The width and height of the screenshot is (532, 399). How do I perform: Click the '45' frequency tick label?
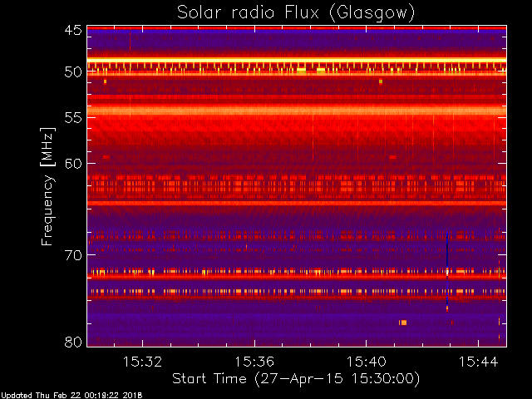coord(73,30)
